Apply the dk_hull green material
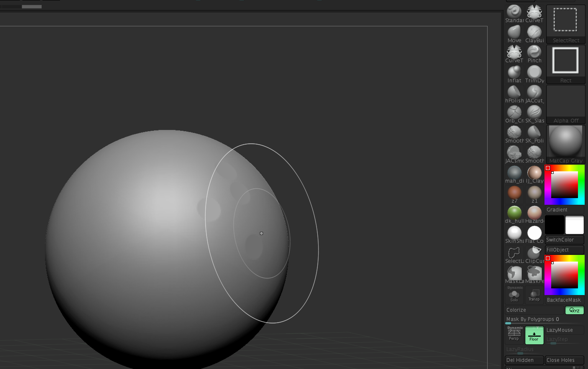The width and height of the screenshot is (588, 369). pos(514,215)
